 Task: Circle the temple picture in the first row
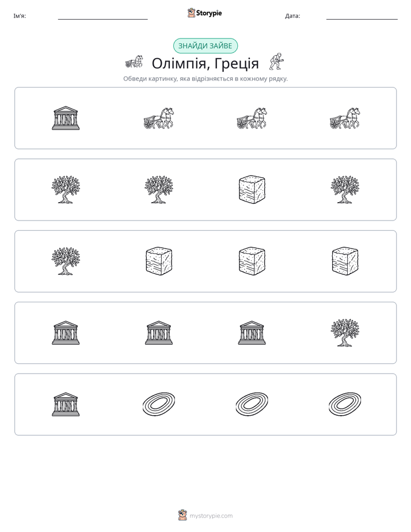coord(66,118)
